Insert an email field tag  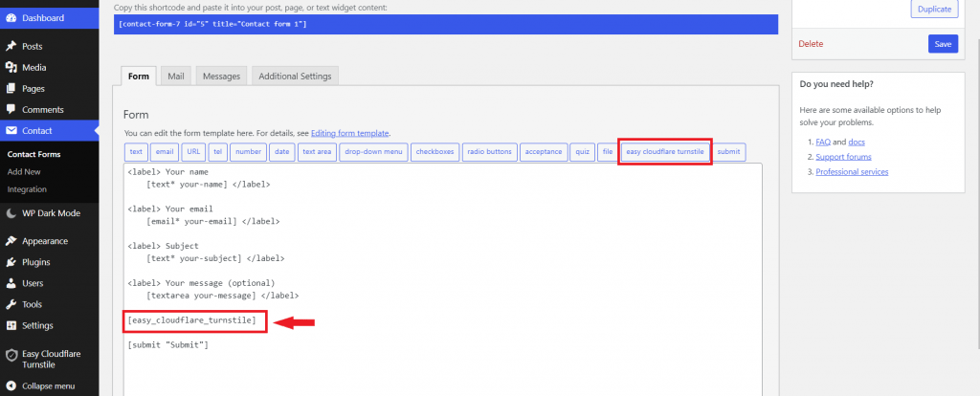click(165, 152)
